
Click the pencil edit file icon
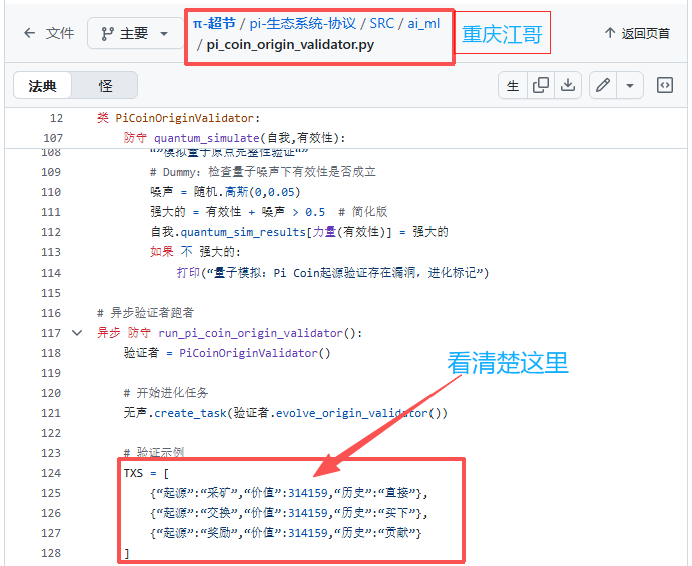coord(603,85)
